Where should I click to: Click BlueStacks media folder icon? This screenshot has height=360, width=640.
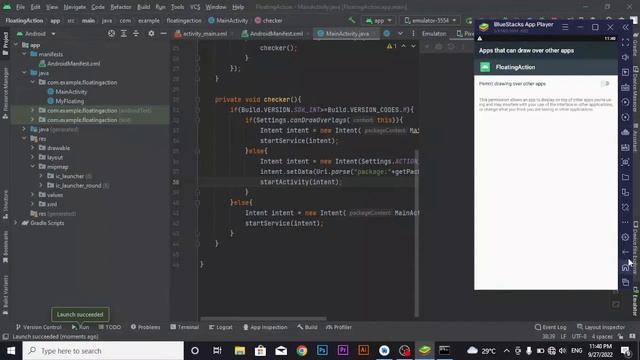tap(625, 177)
